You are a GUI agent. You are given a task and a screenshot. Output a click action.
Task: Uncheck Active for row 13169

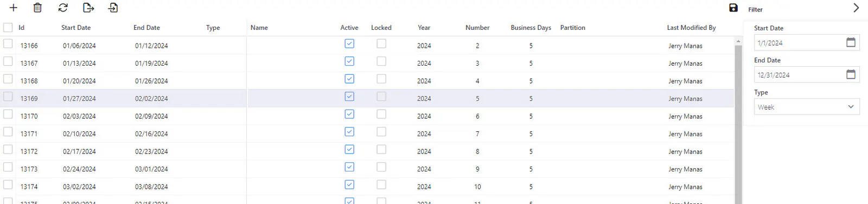349,97
